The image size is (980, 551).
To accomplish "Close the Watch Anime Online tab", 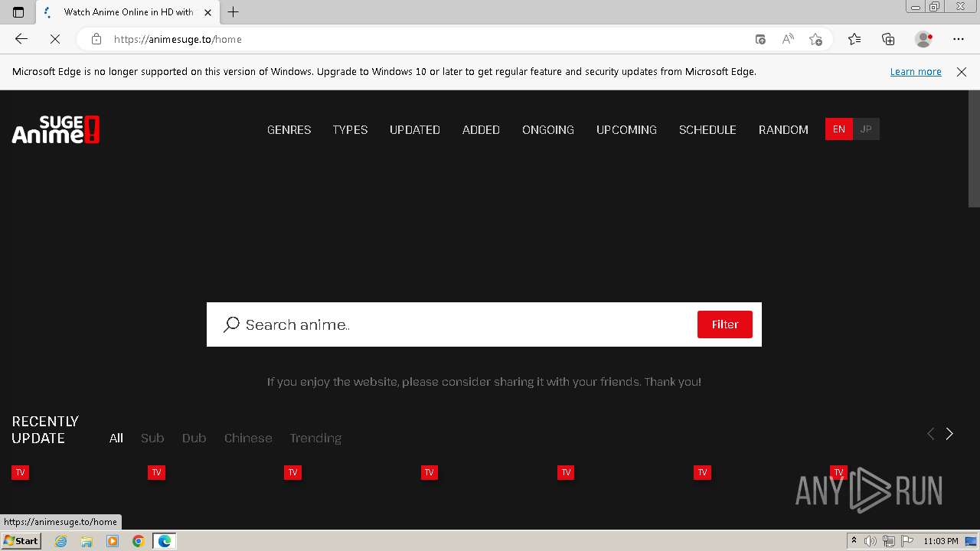I will tap(207, 12).
